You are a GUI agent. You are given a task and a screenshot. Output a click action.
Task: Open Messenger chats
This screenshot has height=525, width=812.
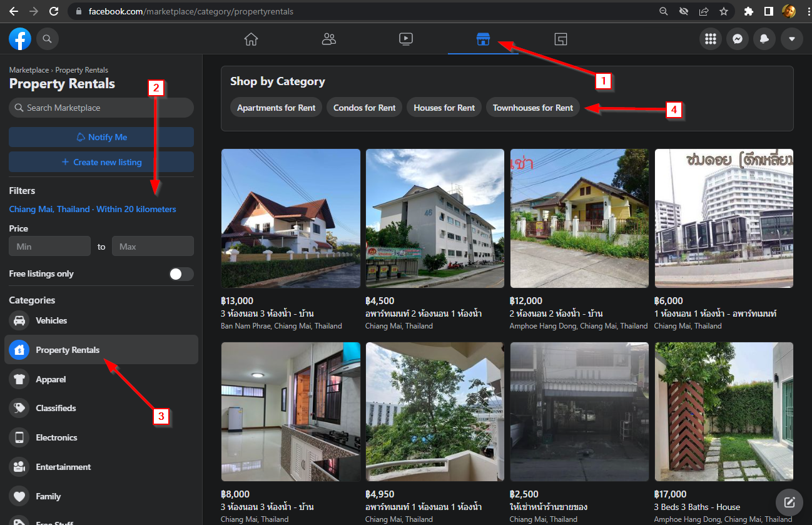click(x=738, y=39)
